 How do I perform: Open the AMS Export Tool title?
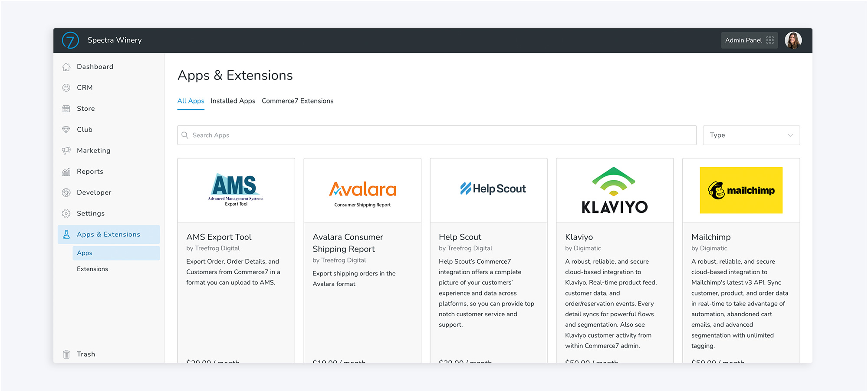click(219, 237)
